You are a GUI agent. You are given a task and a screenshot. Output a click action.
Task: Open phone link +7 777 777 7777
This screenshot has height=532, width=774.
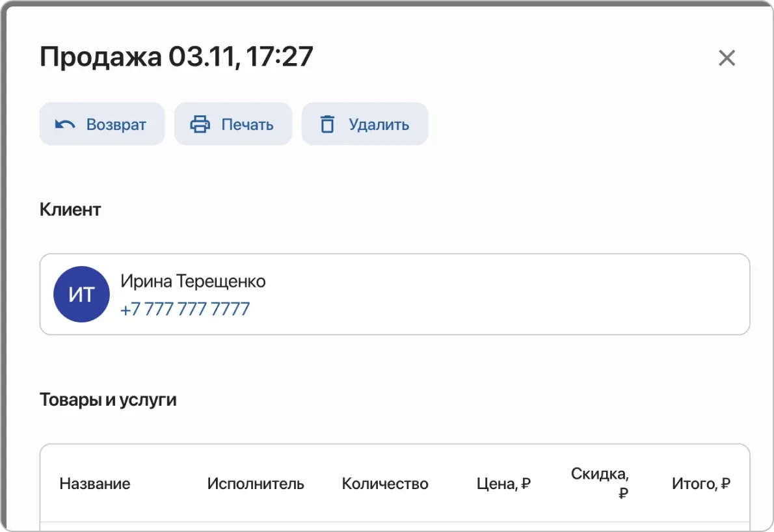coord(185,308)
